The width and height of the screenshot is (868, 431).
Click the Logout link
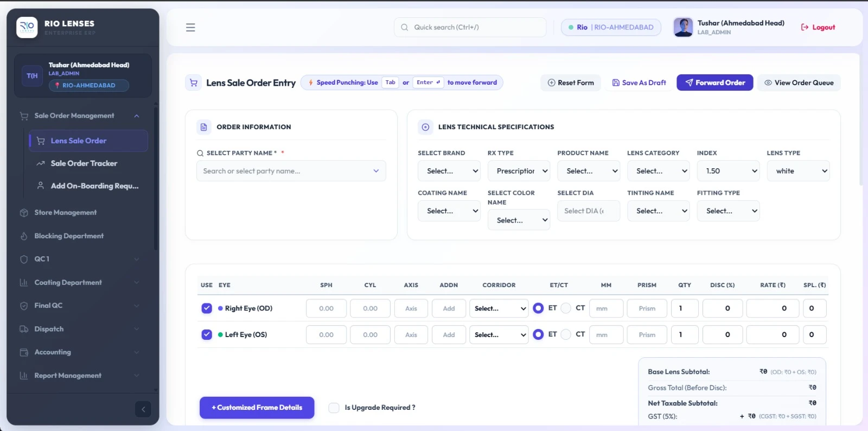pyautogui.click(x=818, y=27)
